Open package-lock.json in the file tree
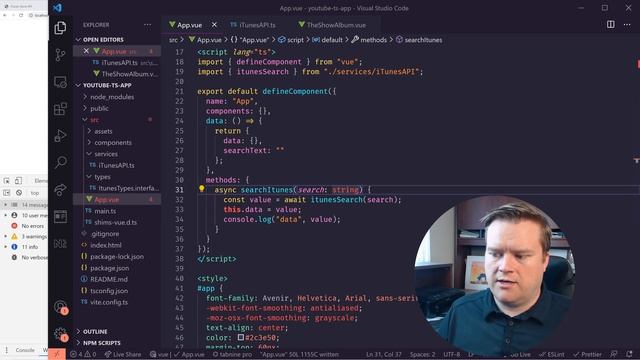Image resolution: width=640 pixels, height=360 pixels. [x=117, y=257]
